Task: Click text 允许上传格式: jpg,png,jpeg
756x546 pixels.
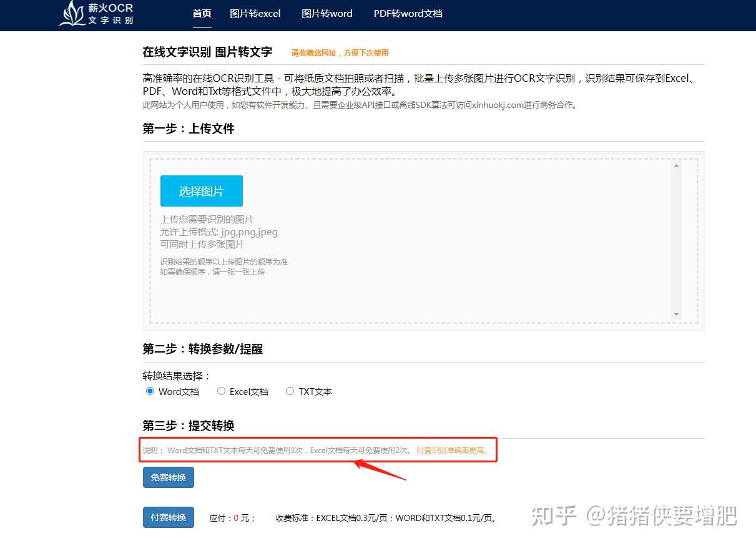Action: pos(219,232)
